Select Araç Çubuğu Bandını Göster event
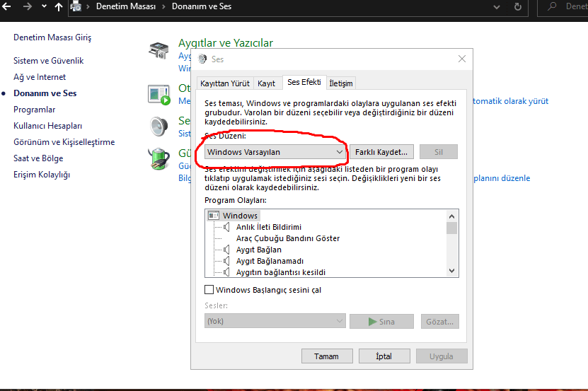Image resolution: width=588 pixels, height=391 pixels. click(287, 238)
